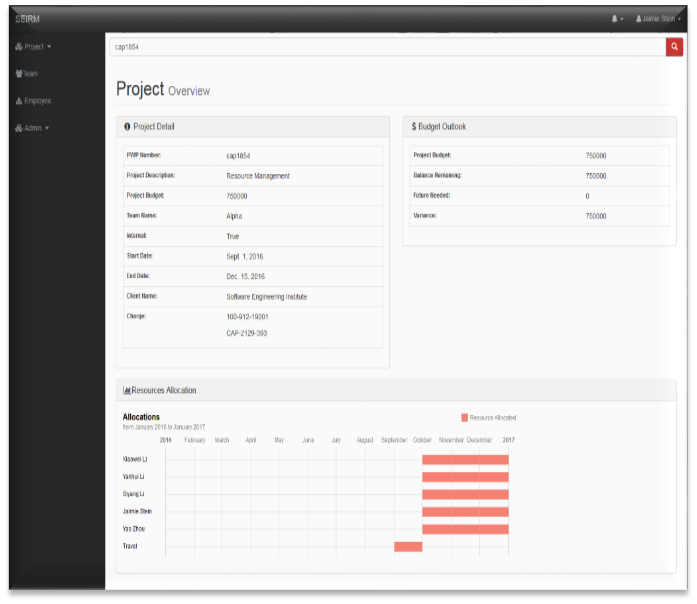Open the notifications bell menu
Screen dimensions: 697x604
pyautogui.click(x=617, y=19)
